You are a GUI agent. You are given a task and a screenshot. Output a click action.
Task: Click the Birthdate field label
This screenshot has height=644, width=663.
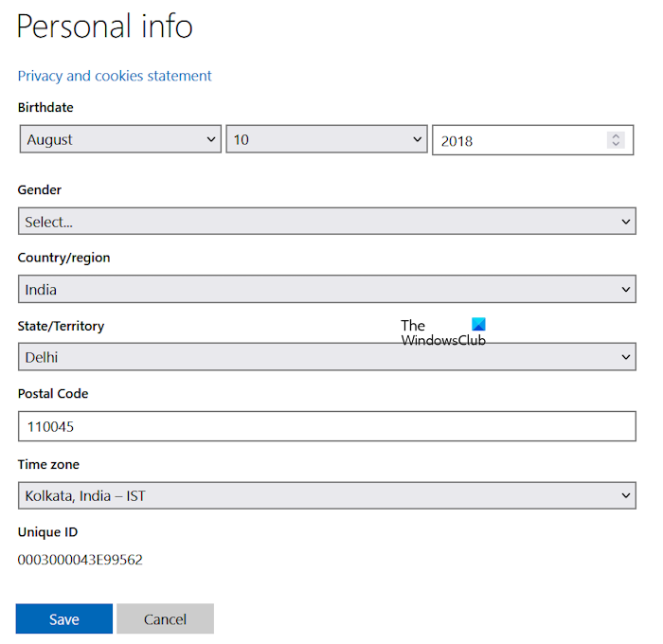[x=45, y=107]
